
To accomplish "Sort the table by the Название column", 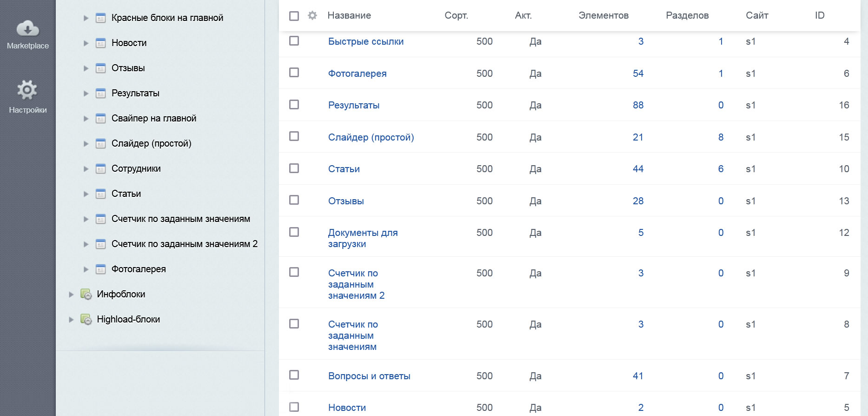I will click(349, 15).
